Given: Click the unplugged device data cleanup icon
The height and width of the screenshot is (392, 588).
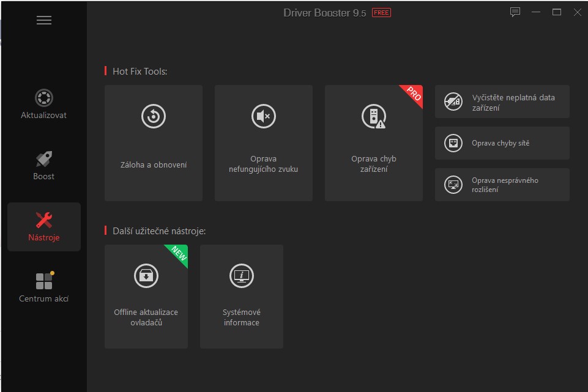Looking at the screenshot, I should (453, 102).
